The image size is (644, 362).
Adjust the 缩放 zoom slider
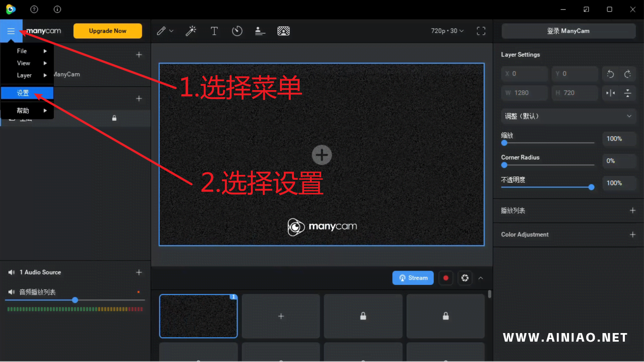click(547, 143)
